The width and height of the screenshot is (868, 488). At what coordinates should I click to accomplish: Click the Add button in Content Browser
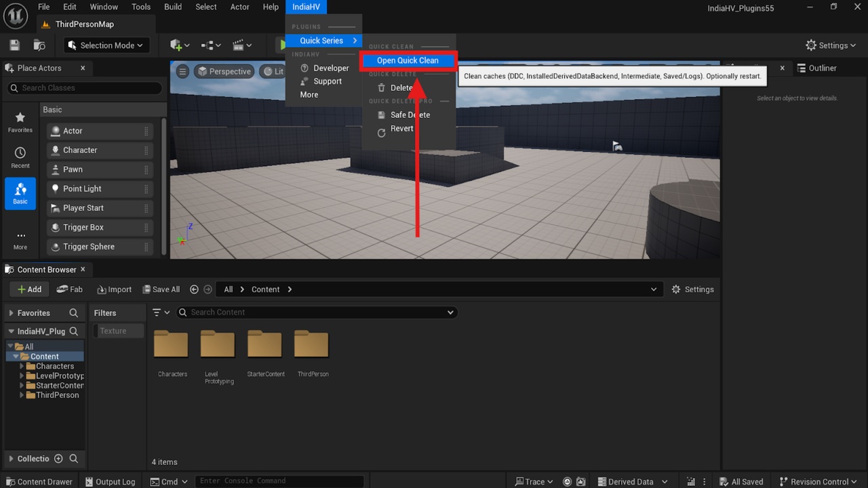[x=29, y=289]
